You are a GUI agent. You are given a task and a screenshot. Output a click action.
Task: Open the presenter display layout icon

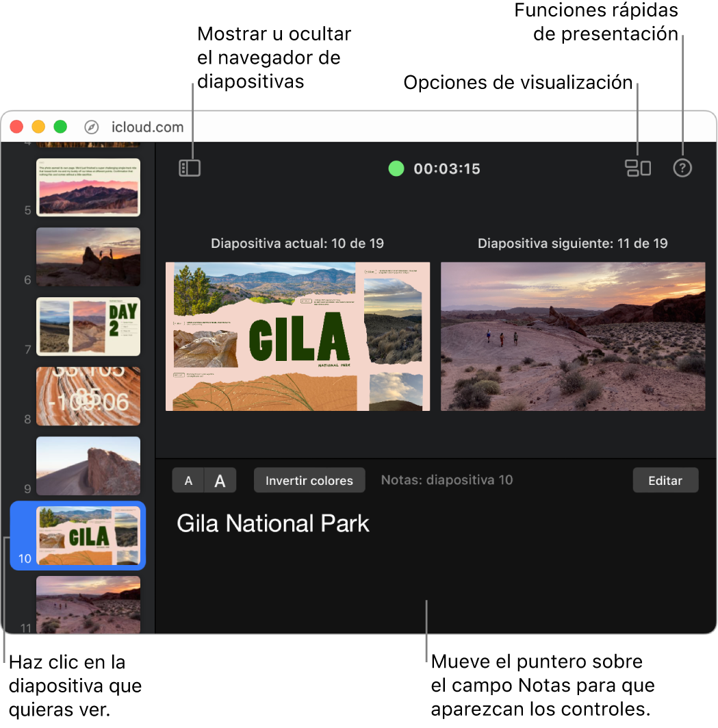[x=638, y=168]
